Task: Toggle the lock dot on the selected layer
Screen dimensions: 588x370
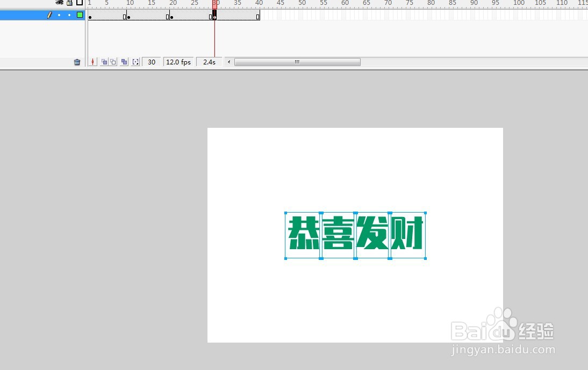Action: point(69,14)
